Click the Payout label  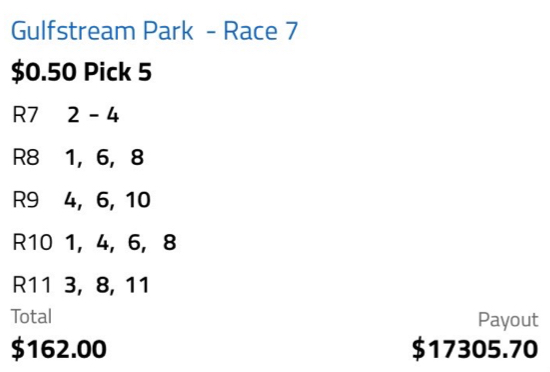[x=508, y=320]
